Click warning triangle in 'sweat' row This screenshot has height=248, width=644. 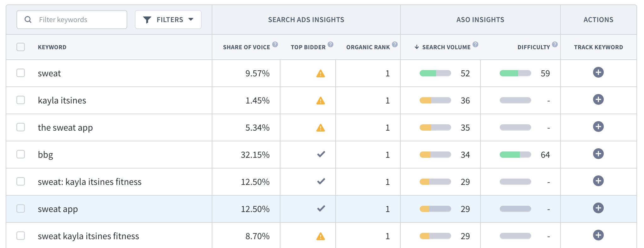[x=320, y=74]
